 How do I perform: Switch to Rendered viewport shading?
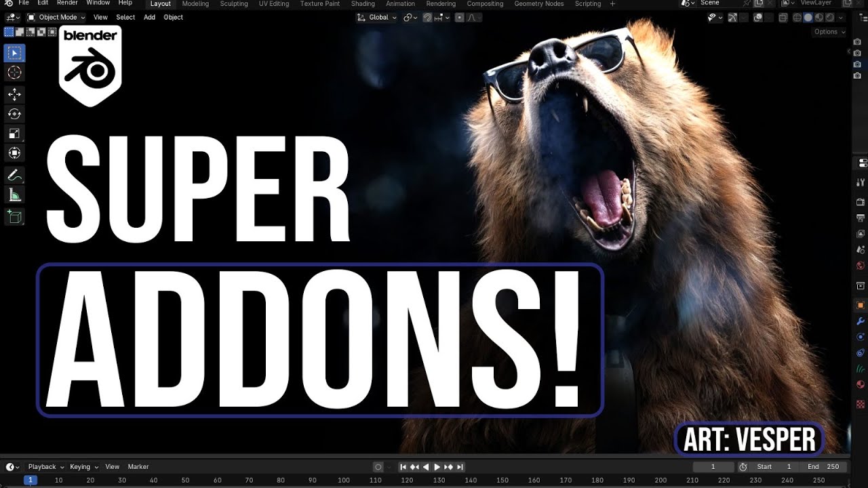point(830,18)
